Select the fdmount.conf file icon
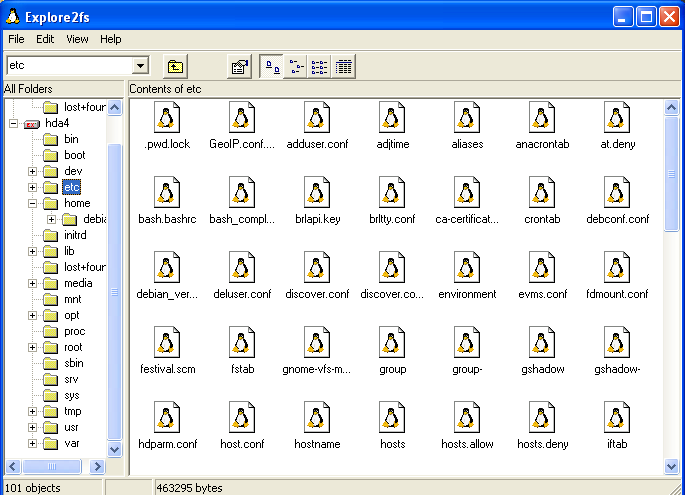Screen dimensions: 685x495 click(617, 267)
